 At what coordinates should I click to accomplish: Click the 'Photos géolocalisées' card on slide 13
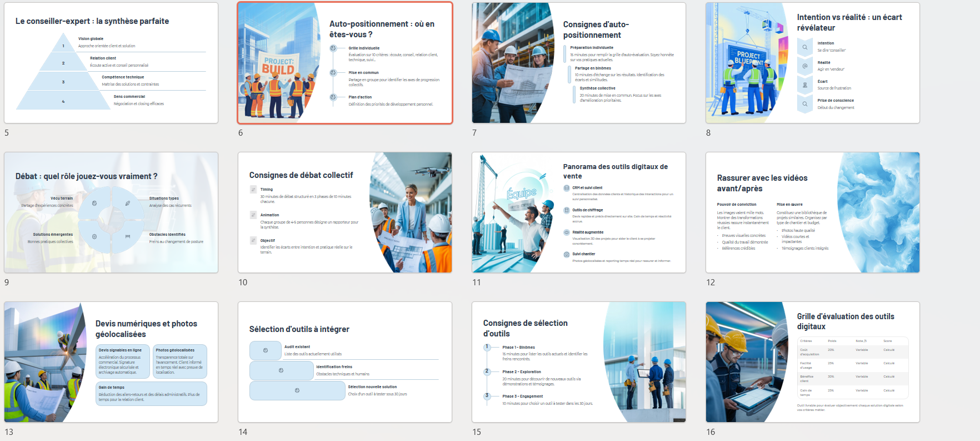(x=179, y=361)
